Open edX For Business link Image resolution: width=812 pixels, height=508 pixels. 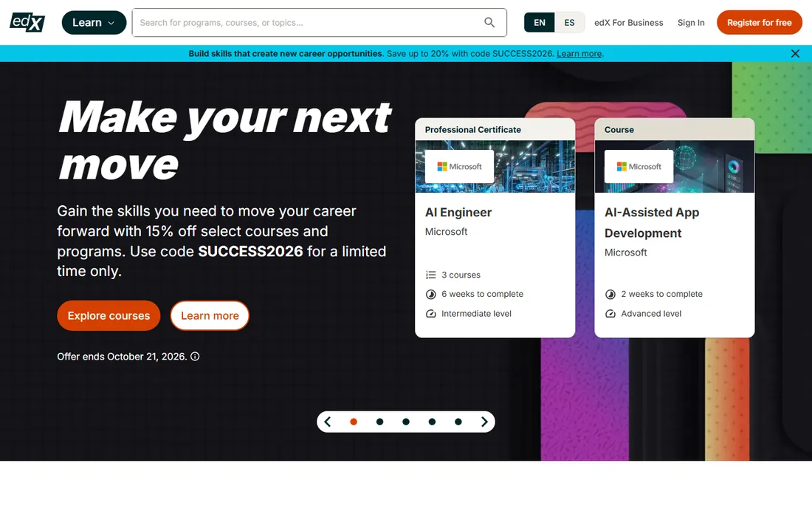tap(629, 23)
